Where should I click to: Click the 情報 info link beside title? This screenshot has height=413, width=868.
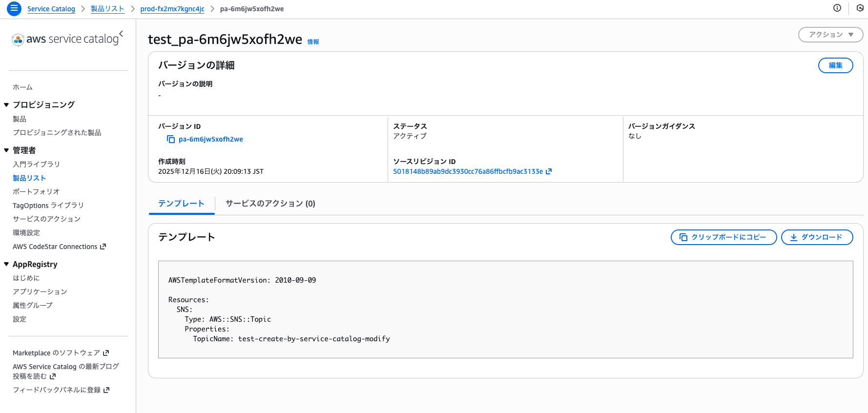[x=313, y=42]
